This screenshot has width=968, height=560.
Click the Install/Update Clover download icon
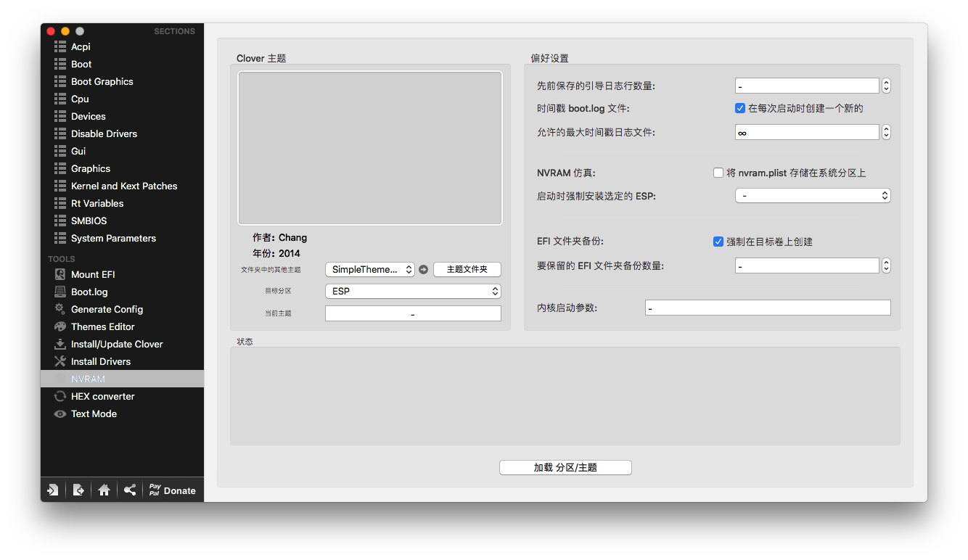(60, 344)
